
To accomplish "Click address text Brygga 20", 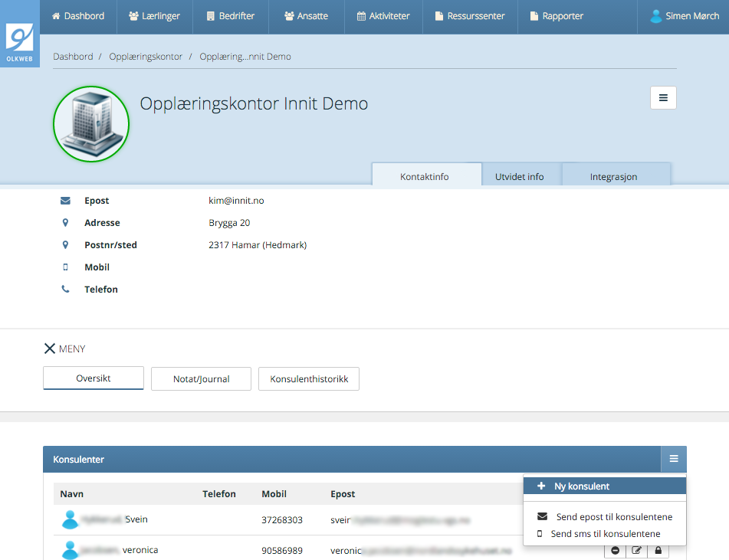I will click(229, 223).
